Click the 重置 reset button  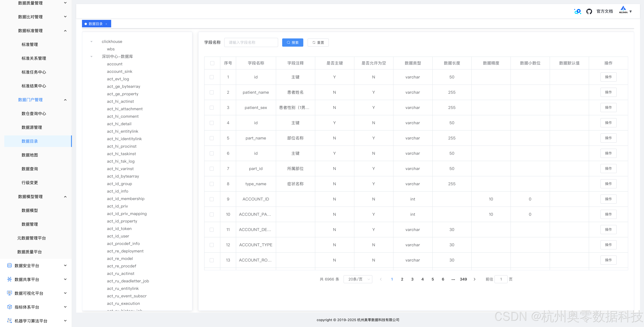(x=318, y=43)
